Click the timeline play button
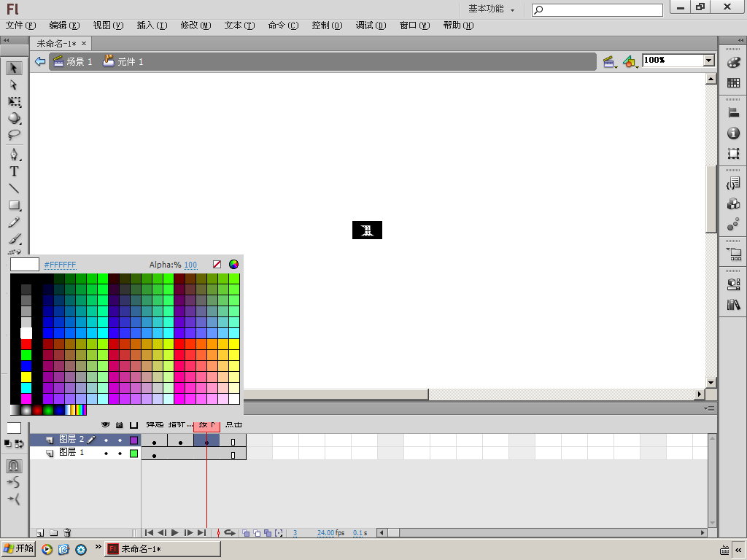747x560 pixels. click(175, 533)
